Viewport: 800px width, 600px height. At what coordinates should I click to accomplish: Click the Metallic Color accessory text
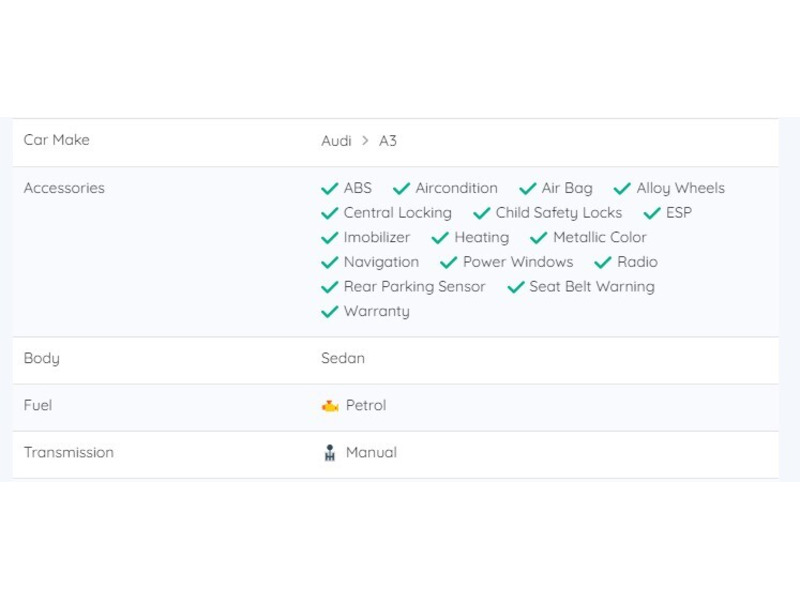point(600,237)
